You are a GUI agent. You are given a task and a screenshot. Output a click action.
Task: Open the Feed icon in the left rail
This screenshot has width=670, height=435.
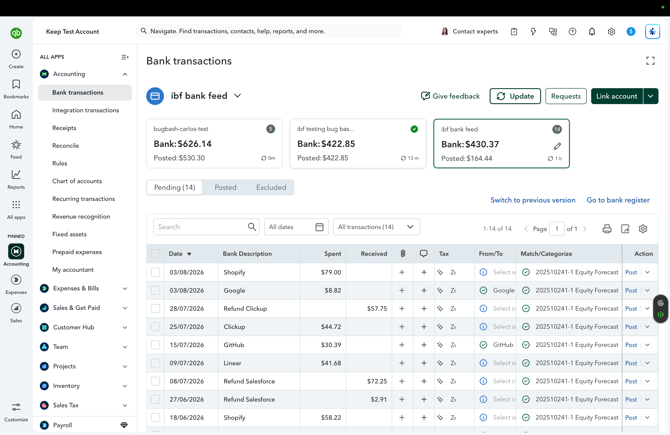pyautogui.click(x=16, y=144)
